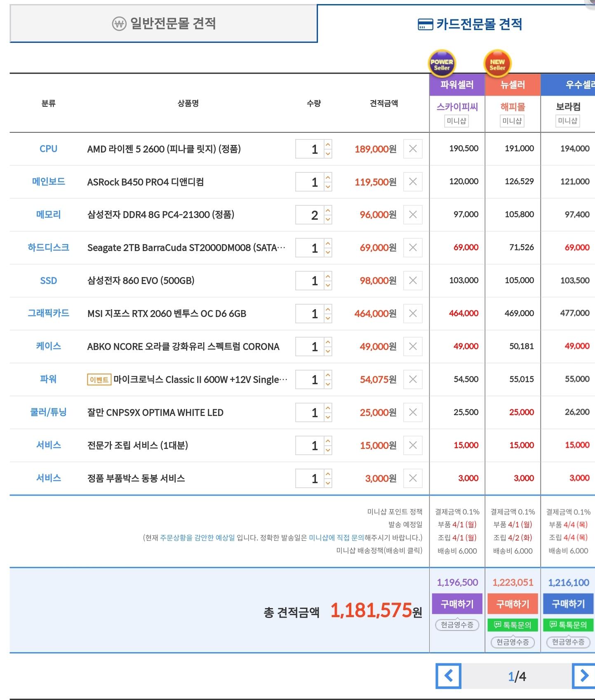This screenshot has height=700, width=595.
Task: Delete the 마이크로닉스 Classic II 600W row
Action: click(413, 379)
